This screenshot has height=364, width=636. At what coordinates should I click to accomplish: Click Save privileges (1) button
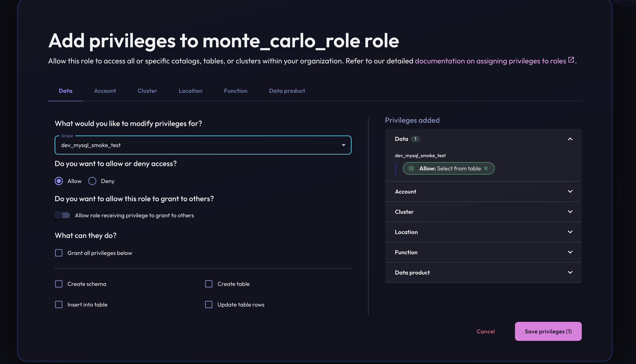point(548,331)
